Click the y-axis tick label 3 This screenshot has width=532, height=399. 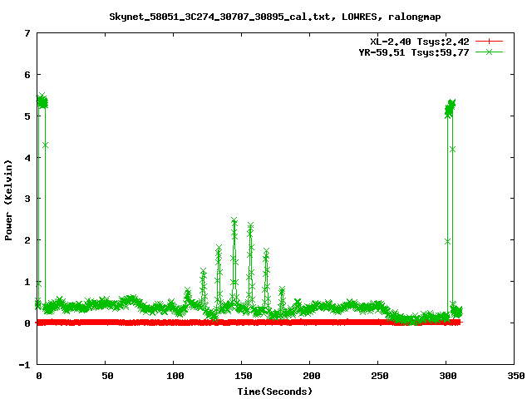tap(27, 199)
